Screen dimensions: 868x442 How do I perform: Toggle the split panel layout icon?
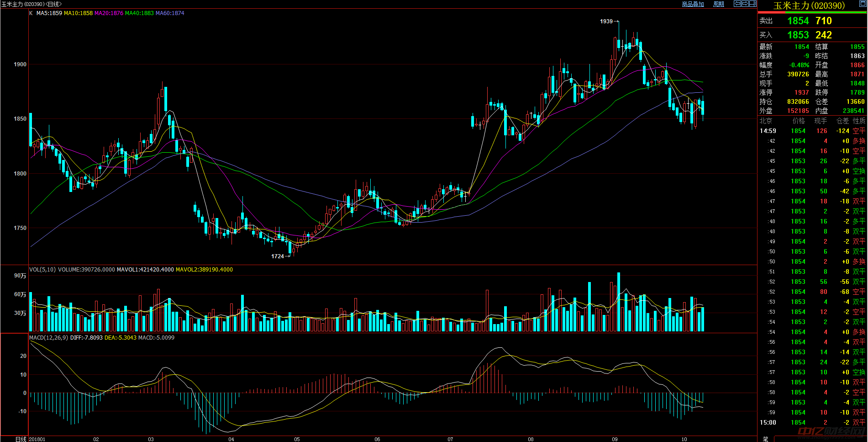(x=753, y=4)
